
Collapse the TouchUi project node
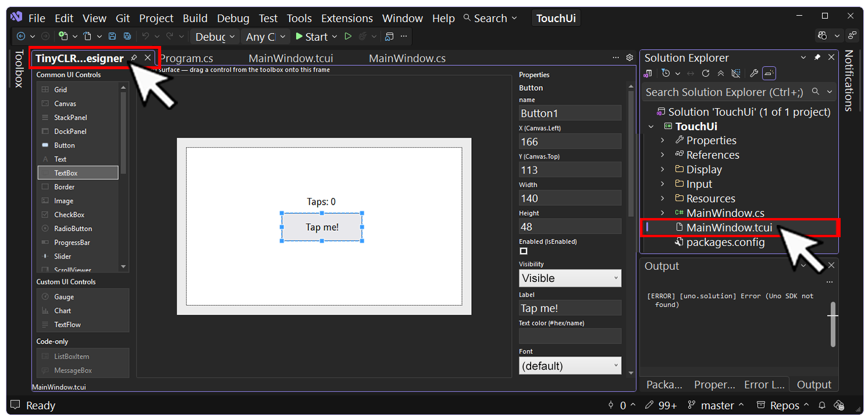pyautogui.click(x=651, y=126)
